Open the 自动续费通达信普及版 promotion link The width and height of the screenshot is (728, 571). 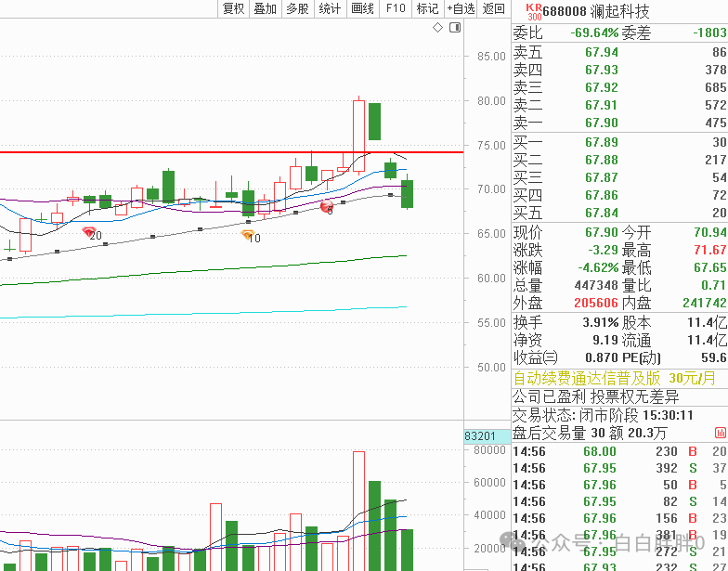point(614,379)
